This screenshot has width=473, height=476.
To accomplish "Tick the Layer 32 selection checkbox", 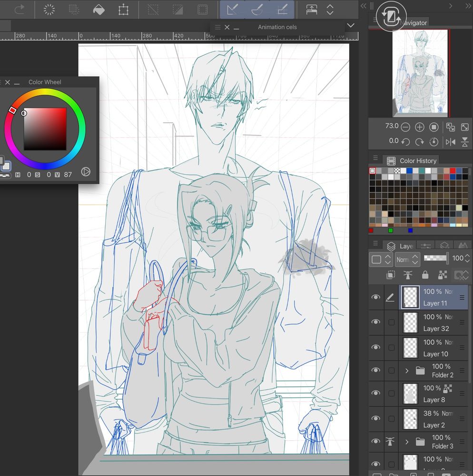I will tap(391, 322).
